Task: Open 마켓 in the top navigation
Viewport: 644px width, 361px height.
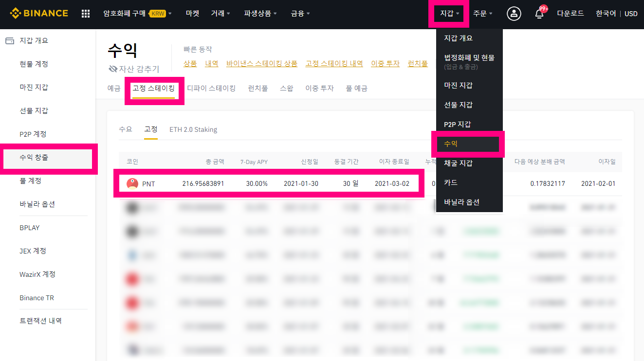Action: pyautogui.click(x=192, y=14)
